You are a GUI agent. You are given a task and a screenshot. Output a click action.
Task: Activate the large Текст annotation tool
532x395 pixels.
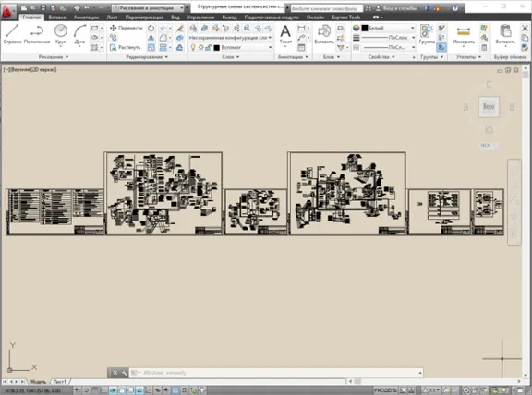[x=285, y=34]
